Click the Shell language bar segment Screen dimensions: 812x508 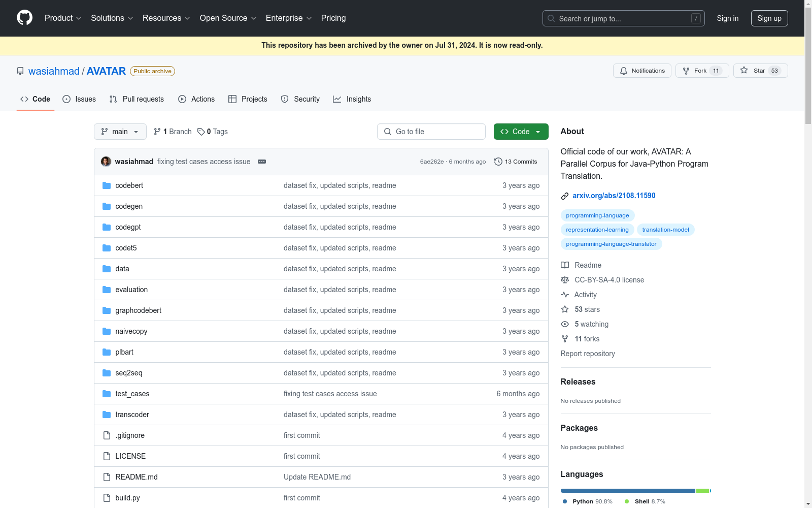[702, 491]
